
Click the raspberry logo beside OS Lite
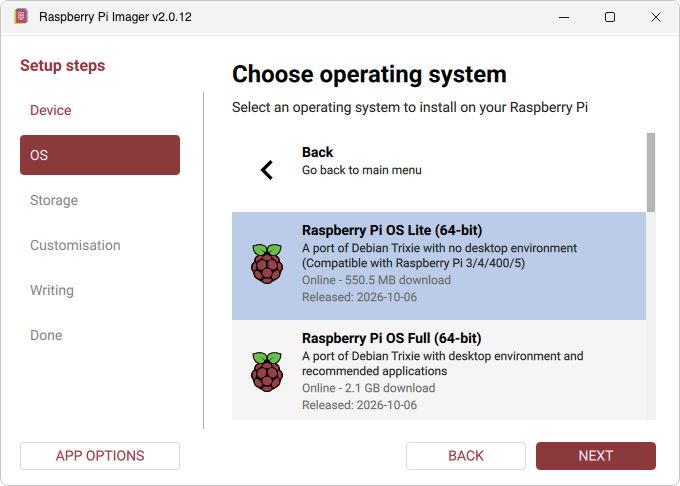click(x=267, y=264)
